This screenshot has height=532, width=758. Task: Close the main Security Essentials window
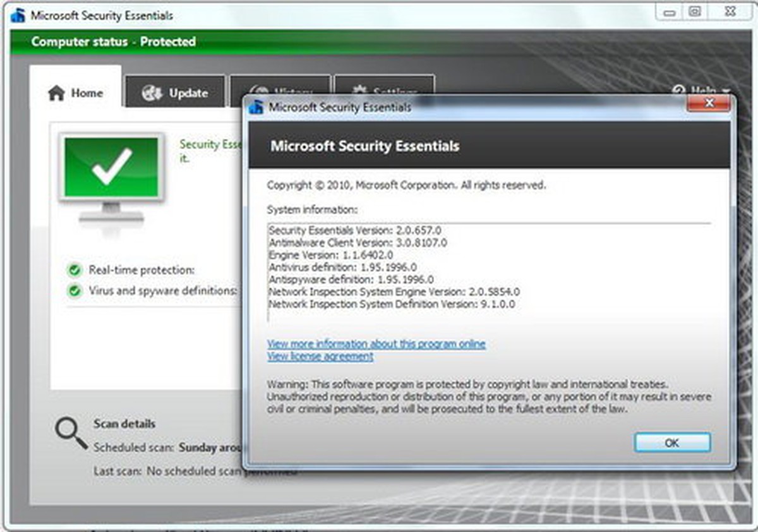point(728,13)
